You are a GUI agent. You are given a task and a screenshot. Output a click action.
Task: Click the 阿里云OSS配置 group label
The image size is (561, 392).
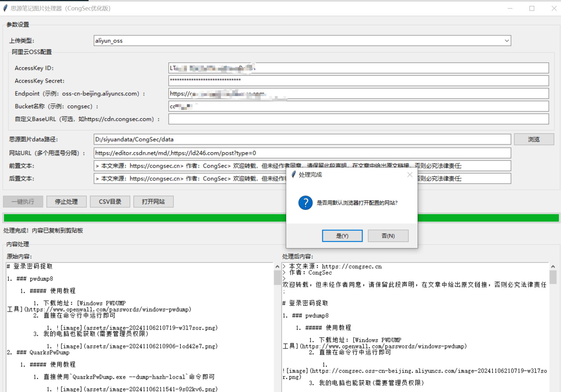point(32,52)
